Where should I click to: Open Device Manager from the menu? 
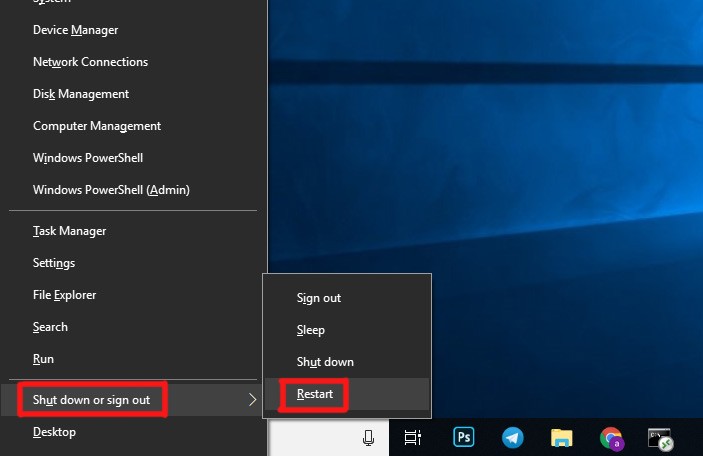pos(75,30)
